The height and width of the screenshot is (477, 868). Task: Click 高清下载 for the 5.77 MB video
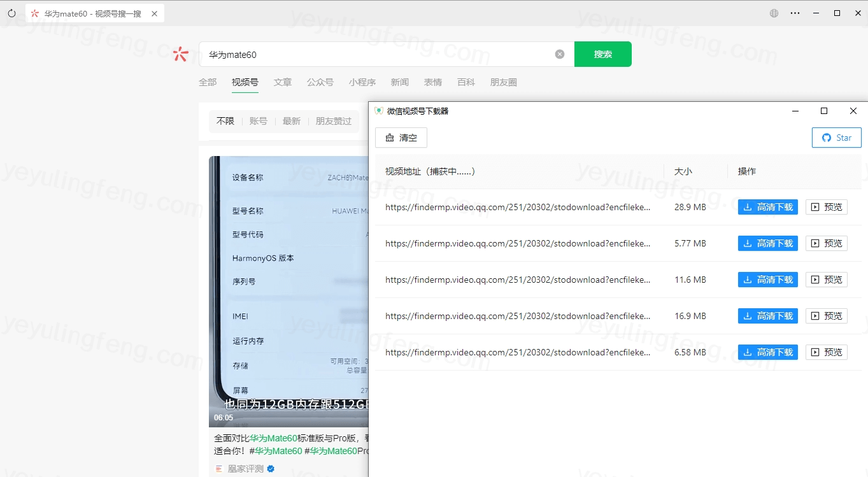[x=768, y=243]
